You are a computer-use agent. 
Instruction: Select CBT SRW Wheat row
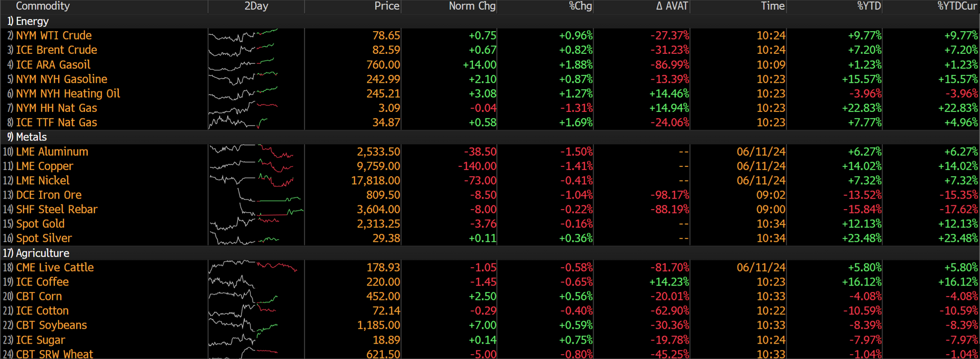pyautogui.click(x=490, y=353)
